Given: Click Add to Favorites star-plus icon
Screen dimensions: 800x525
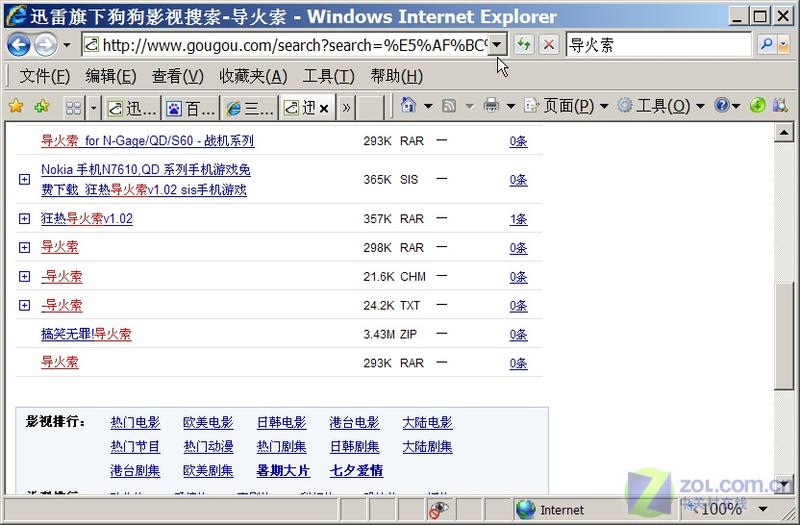Looking at the screenshot, I should point(42,106).
